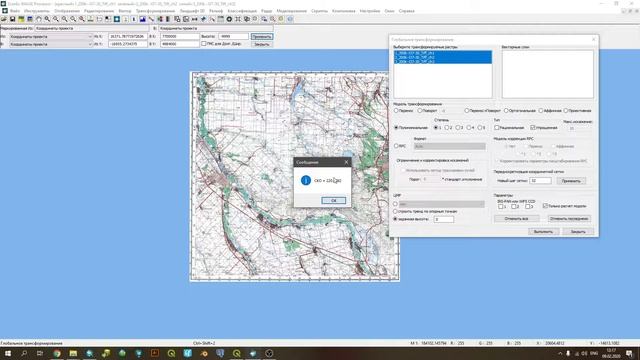The height and width of the screenshot is (360, 640).
Task: Open the Справка menu
Action: click(407, 11)
